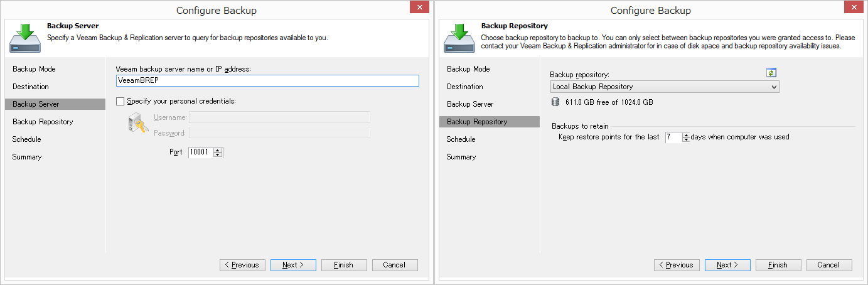
Task: Increase the Port number with up arrow
Action: click(218, 149)
